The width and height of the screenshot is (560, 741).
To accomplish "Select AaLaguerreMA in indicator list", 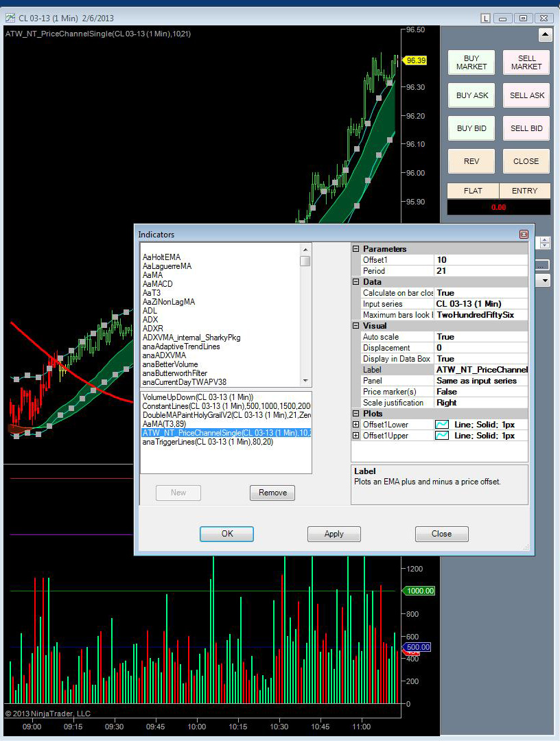I will click(167, 266).
